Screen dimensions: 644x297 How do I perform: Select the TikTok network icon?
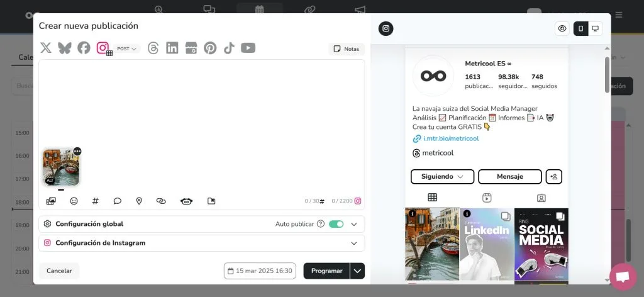click(229, 48)
